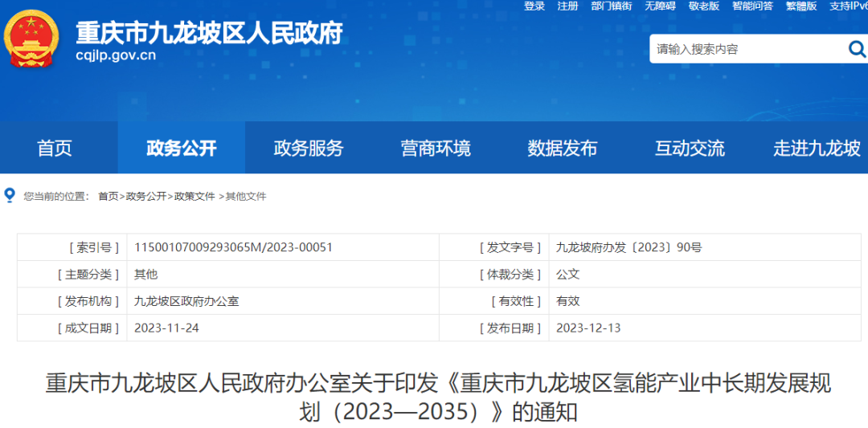Click the 注册 register link
The height and width of the screenshot is (428, 868).
point(568,6)
